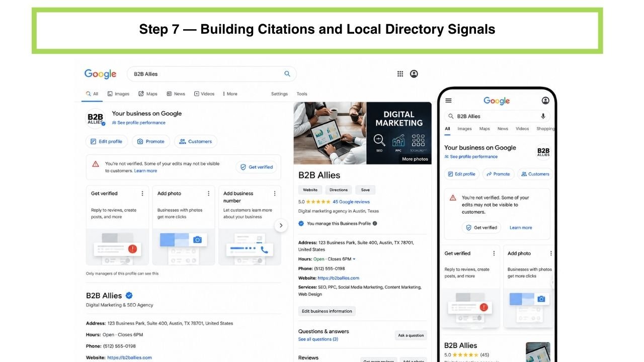This screenshot has width=644, height=362.
Task: Tap the mobile 'News' tab
Action: point(503,129)
